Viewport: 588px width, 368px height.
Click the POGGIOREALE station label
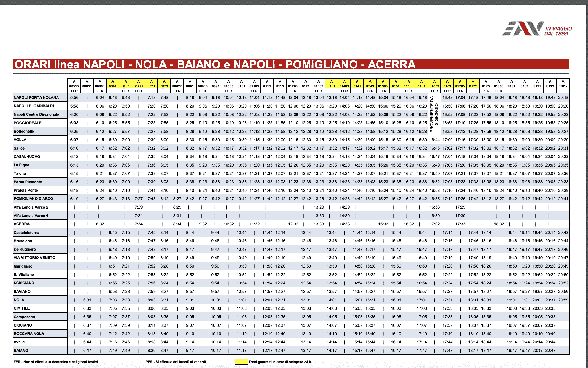[x=28, y=123]
